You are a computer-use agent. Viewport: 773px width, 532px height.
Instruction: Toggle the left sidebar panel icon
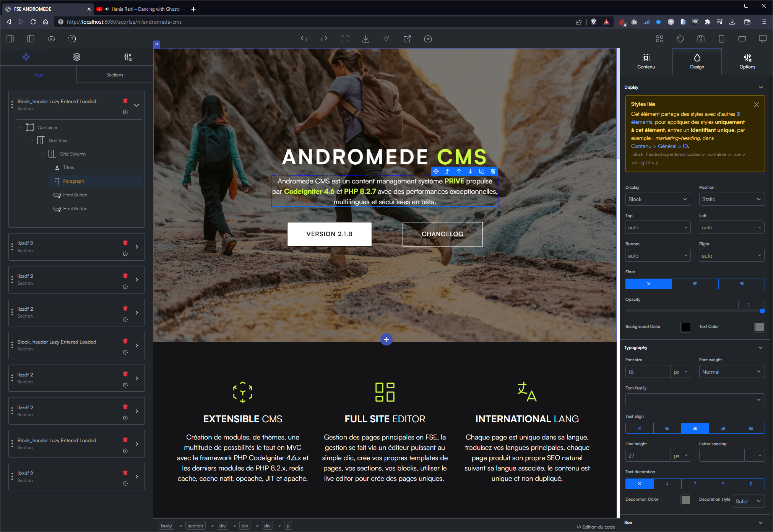coord(10,39)
